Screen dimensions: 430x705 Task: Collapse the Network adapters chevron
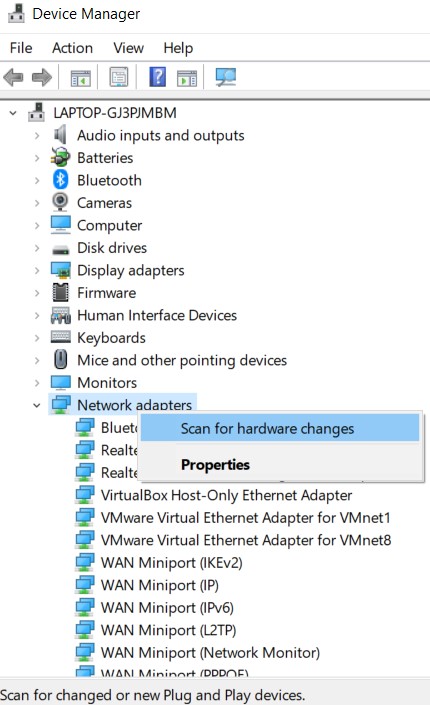tap(37, 405)
